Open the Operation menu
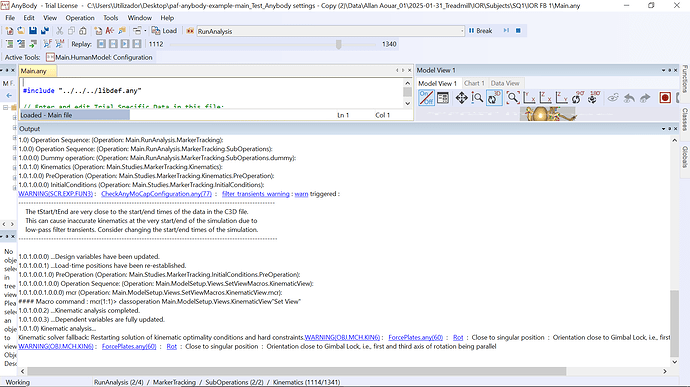Image resolution: width=690 pixels, height=387 pixels. [x=80, y=18]
